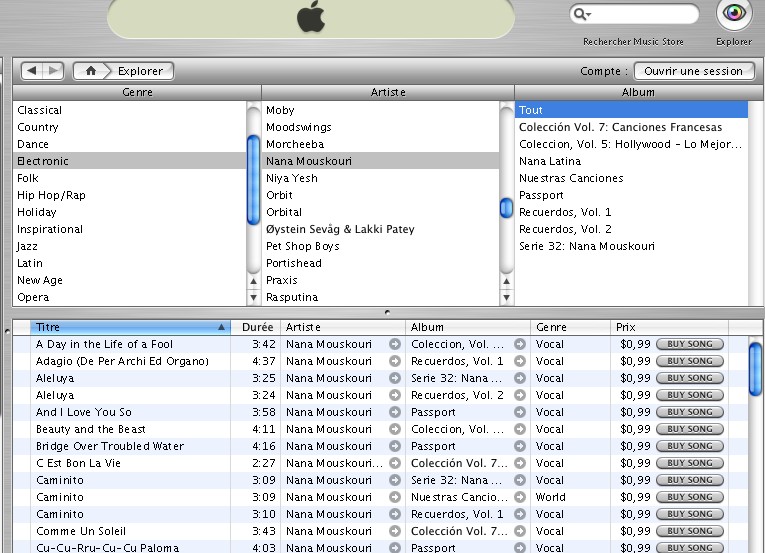Sort songs by Durée column

(256, 327)
